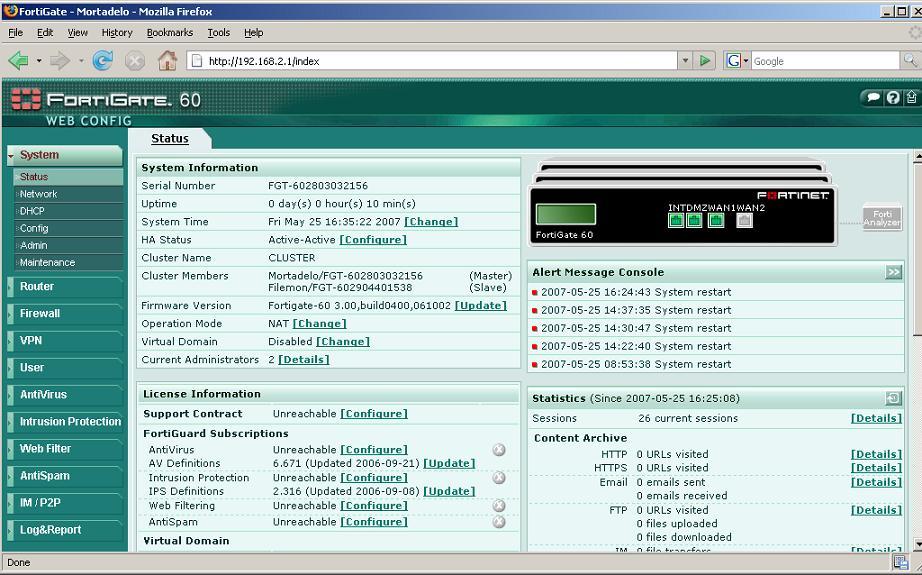922x575 pixels.
Task: Click the Web Filtering unreachable status icon
Action: pyautogui.click(x=499, y=506)
